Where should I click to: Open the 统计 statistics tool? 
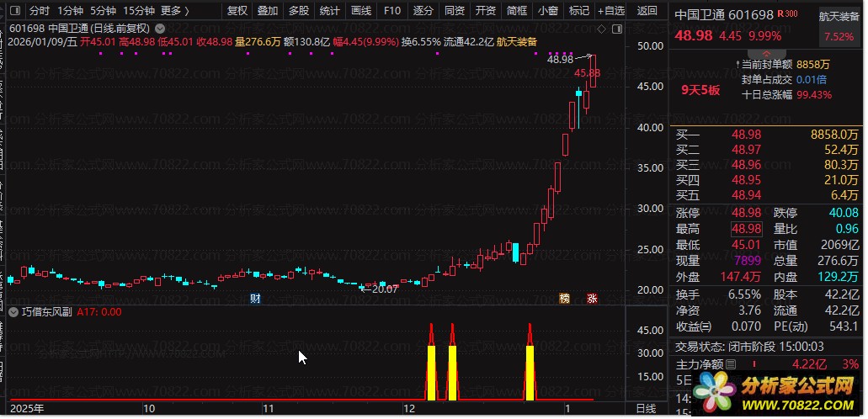[330, 10]
